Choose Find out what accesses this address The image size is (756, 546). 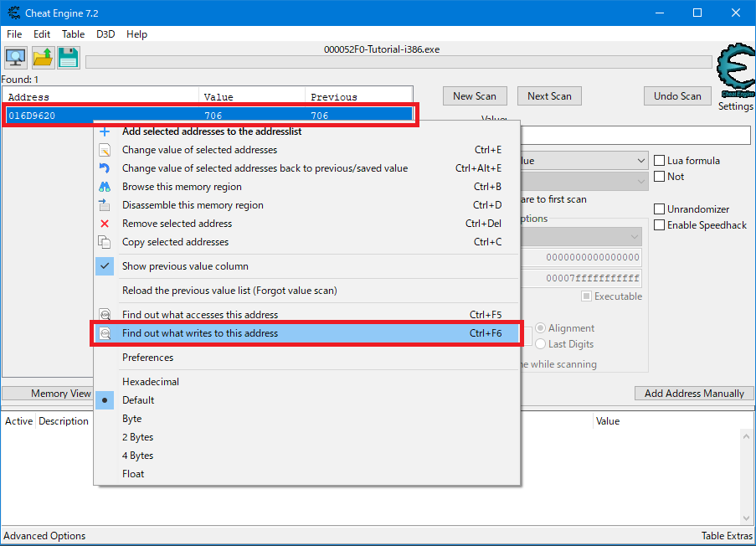pos(306,315)
